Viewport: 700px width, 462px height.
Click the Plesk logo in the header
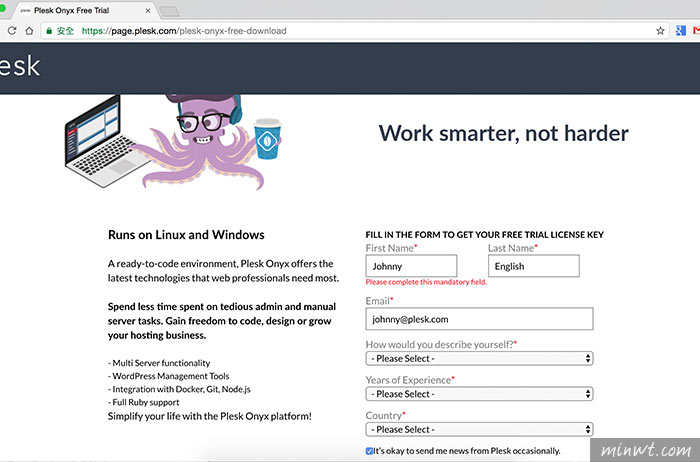(x=20, y=66)
